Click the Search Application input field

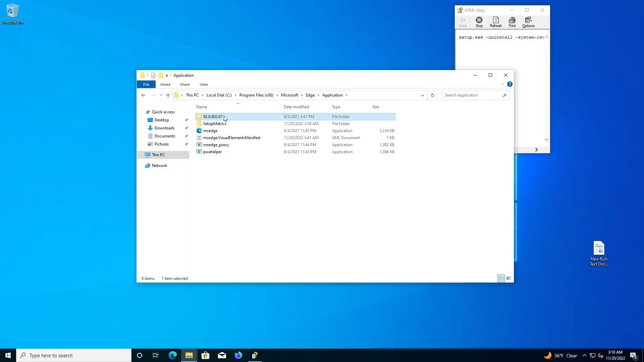[471, 95]
